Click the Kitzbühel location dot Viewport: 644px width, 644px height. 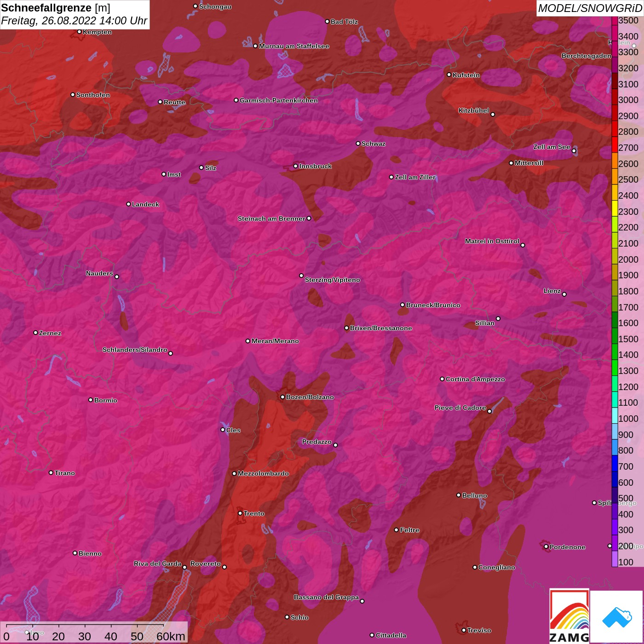[x=493, y=114]
